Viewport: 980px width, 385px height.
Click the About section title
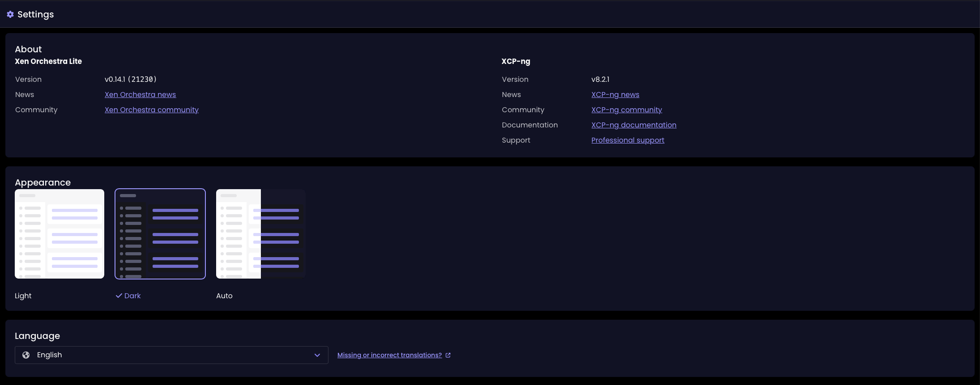click(28, 49)
